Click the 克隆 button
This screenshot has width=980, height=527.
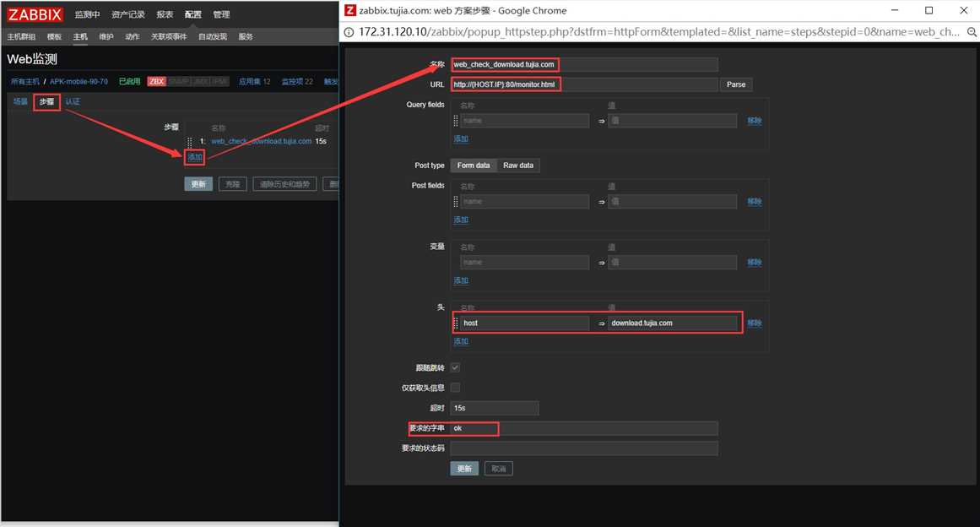(232, 184)
